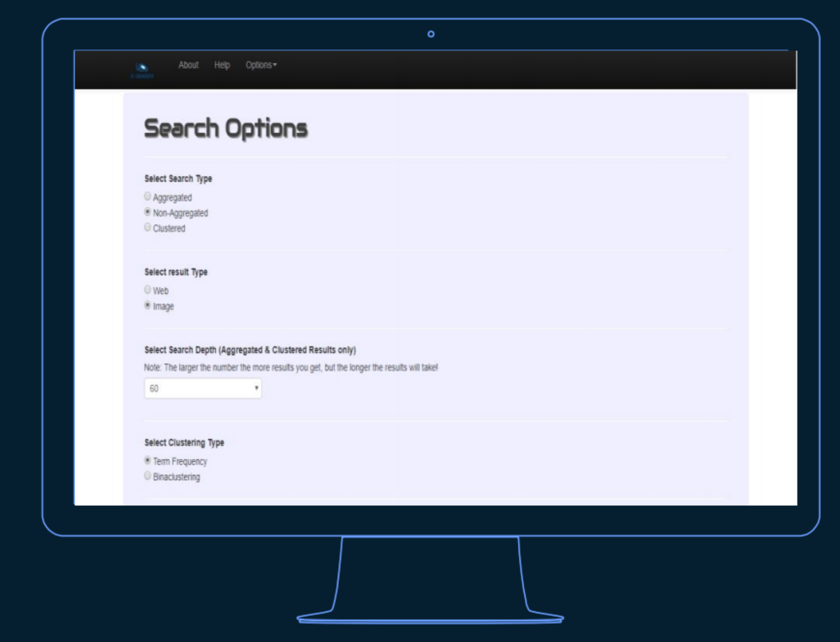Expand the caret next to Options
The width and height of the screenshot is (840, 642).
pos(275,65)
